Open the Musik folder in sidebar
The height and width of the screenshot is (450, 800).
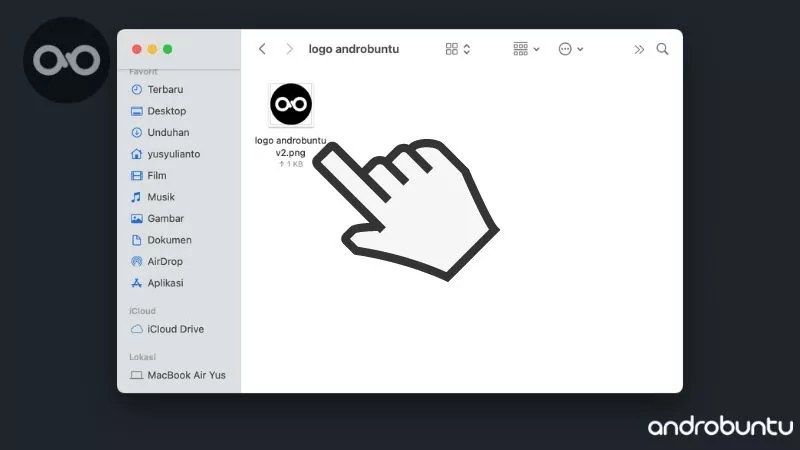[160, 197]
